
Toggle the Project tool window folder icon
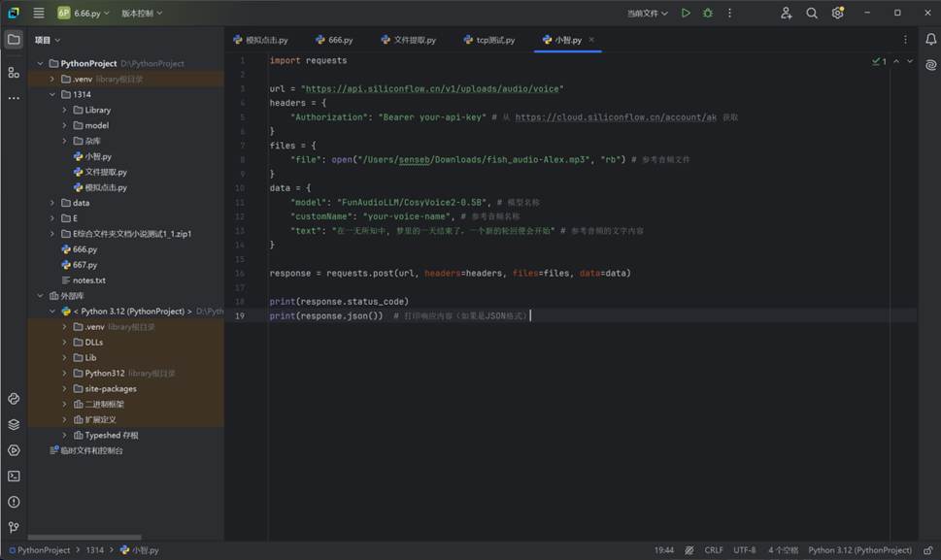point(14,40)
